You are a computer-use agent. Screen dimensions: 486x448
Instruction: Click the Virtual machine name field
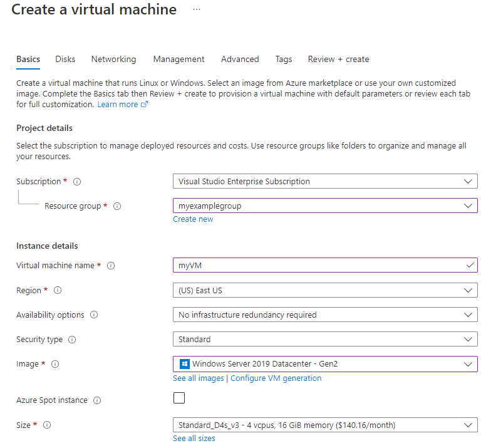pyautogui.click(x=319, y=265)
